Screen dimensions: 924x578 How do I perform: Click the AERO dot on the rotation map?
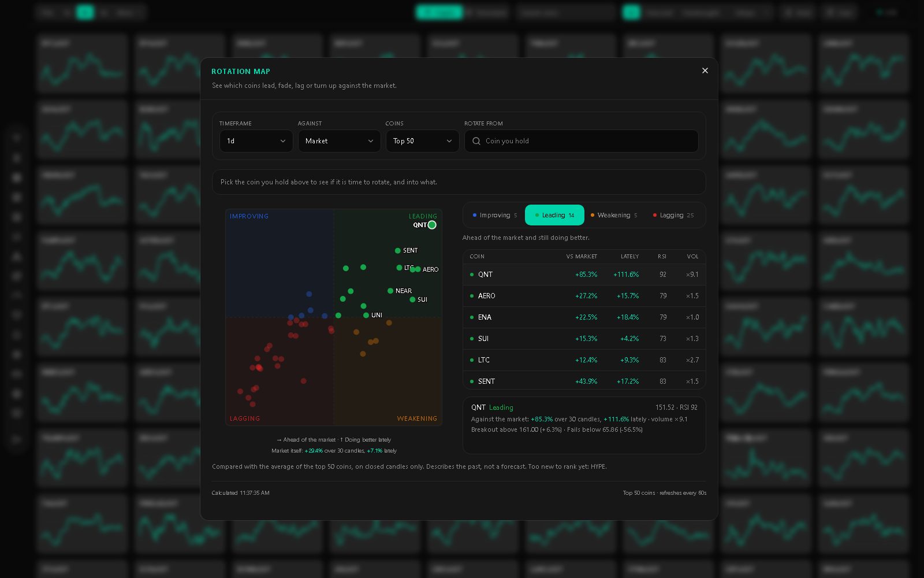[418, 269]
